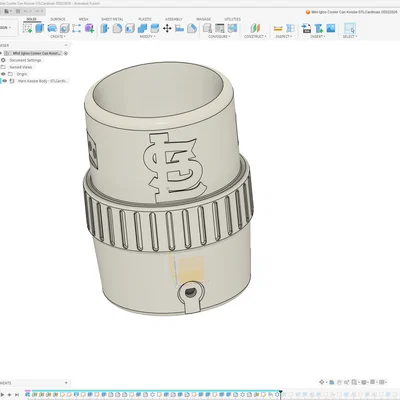Open the INSPECT dropdown menu
This screenshot has height=400, width=400.
(x=284, y=36)
